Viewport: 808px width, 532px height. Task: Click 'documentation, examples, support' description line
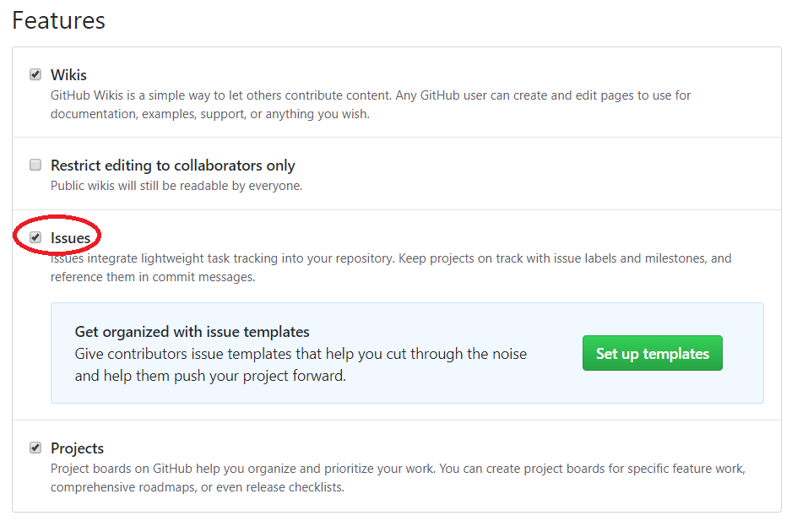209,114
